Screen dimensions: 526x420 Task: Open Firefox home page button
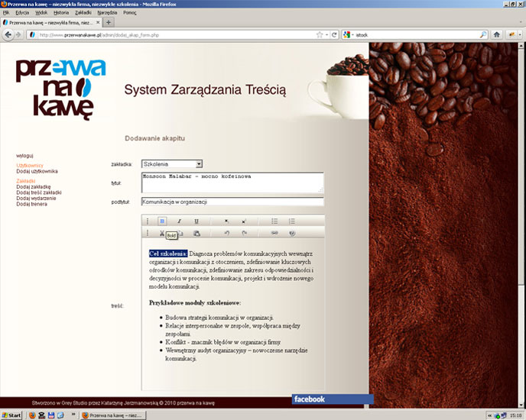[497, 35]
